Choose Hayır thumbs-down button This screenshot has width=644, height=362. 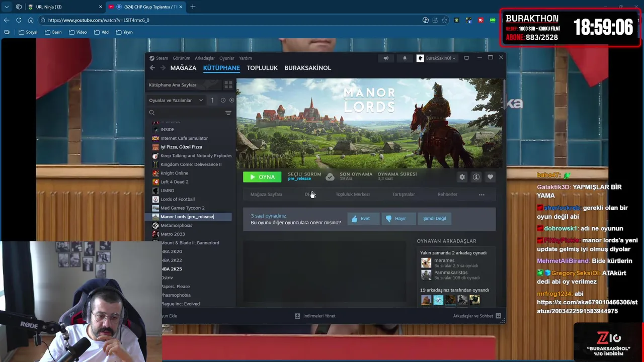pos(399,219)
